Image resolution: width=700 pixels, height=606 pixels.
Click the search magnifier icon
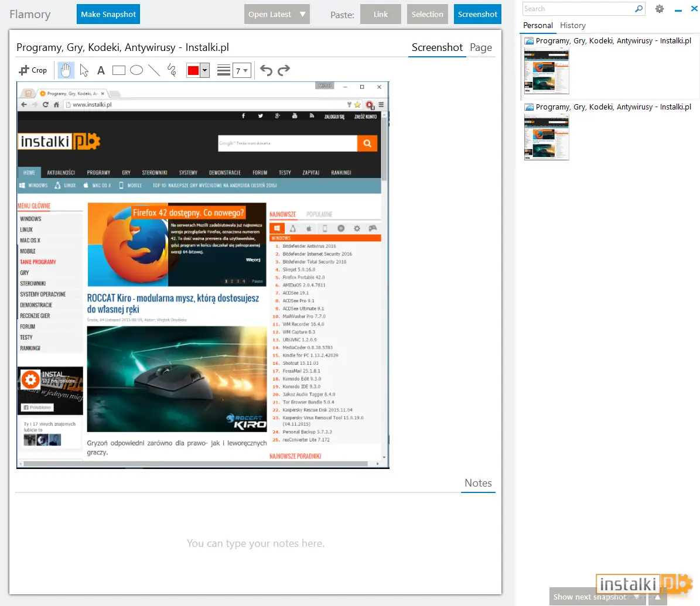coord(639,8)
